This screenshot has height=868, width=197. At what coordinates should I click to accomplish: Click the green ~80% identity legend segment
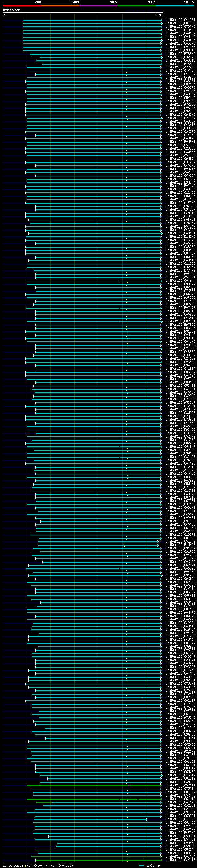(137, 6)
